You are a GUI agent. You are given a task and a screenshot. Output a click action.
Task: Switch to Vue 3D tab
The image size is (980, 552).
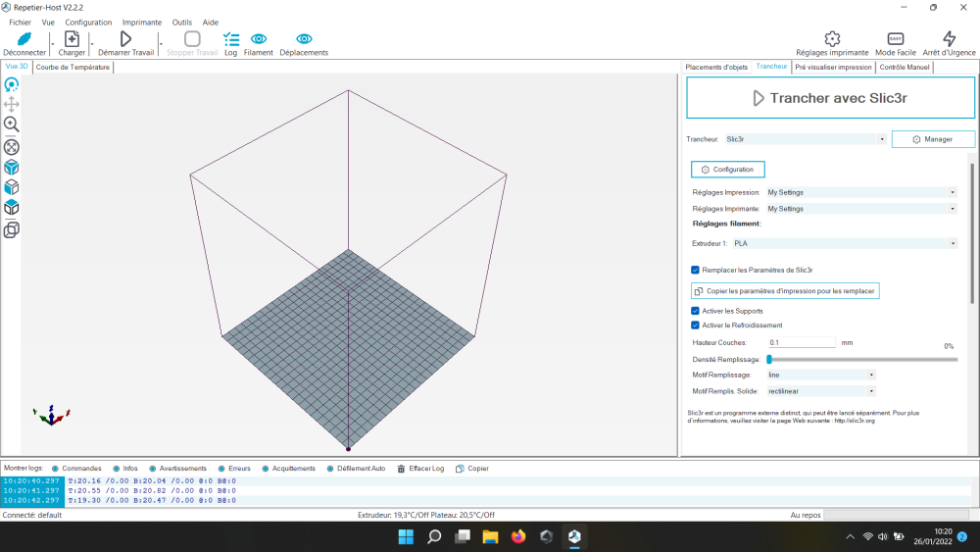point(17,67)
